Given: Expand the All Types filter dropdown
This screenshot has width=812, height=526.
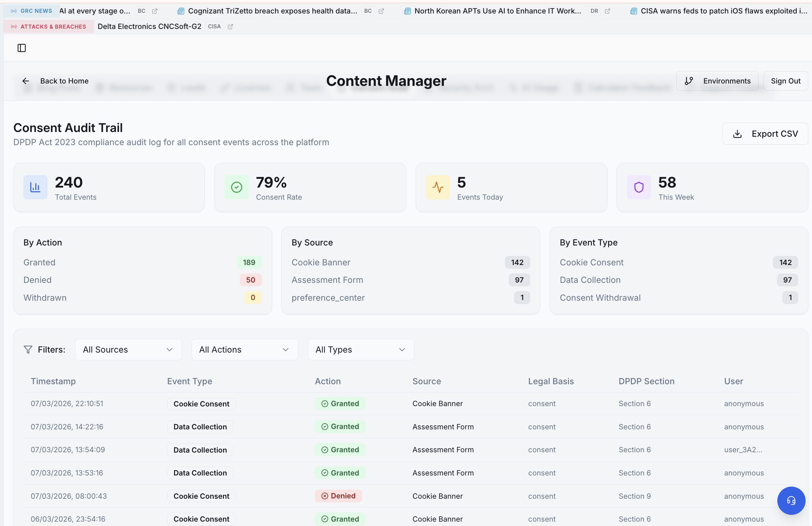Looking at the screenshot, I should [361, 350].
